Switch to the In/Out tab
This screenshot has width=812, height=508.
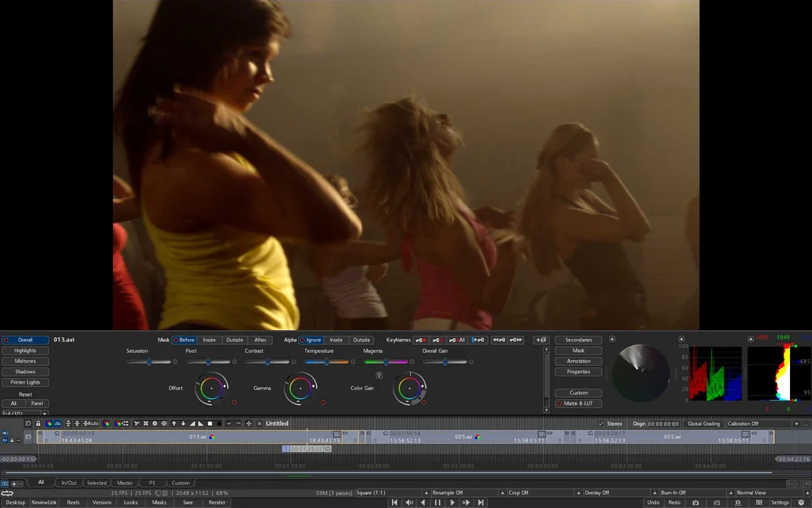[x=69, y=483]
